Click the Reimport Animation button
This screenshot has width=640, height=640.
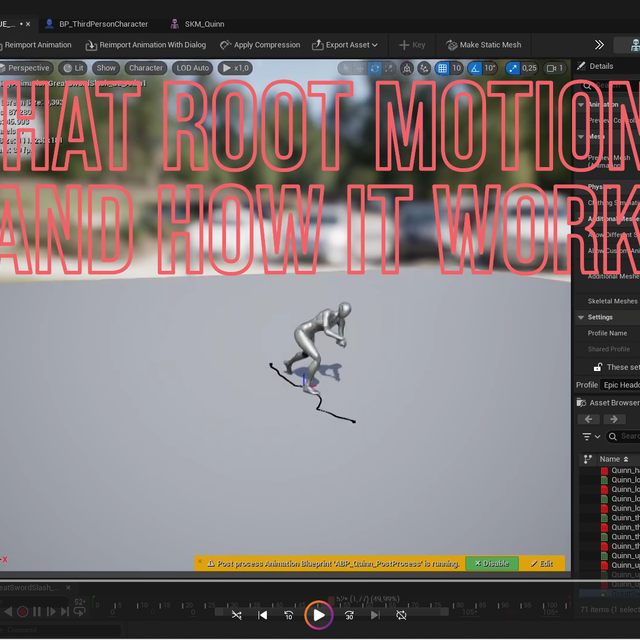pyautogui.click(x=36, y=45)
